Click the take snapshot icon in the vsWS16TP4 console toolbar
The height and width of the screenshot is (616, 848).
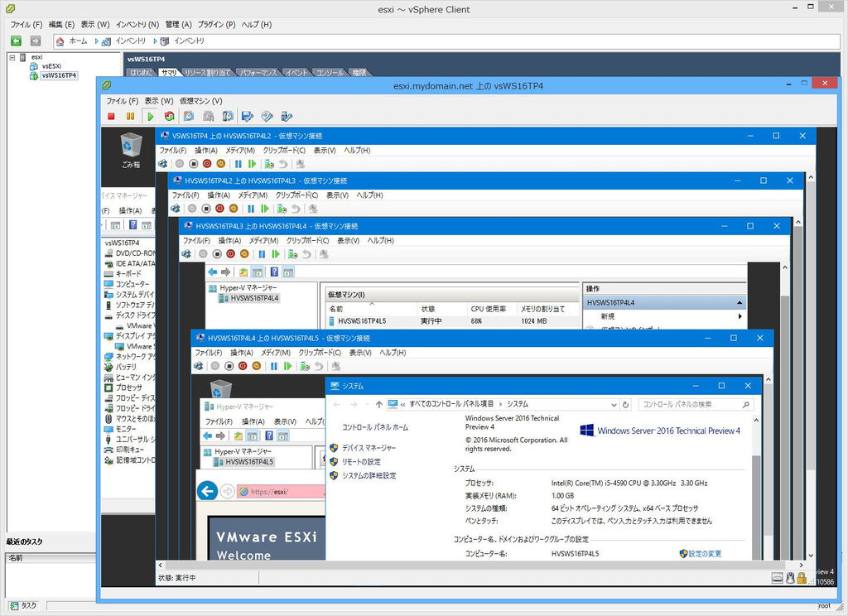pyautogui.click(x=189, y=116)
